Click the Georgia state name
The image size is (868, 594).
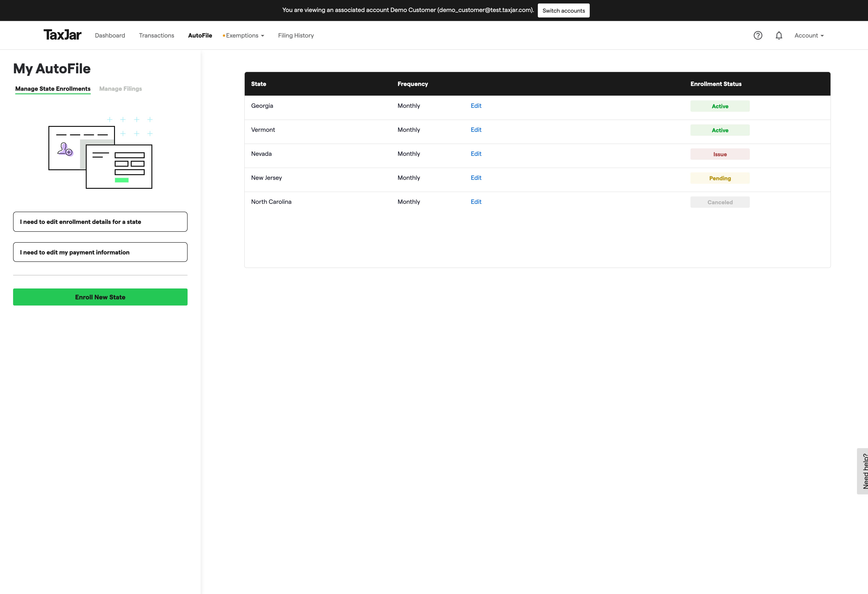262,106
